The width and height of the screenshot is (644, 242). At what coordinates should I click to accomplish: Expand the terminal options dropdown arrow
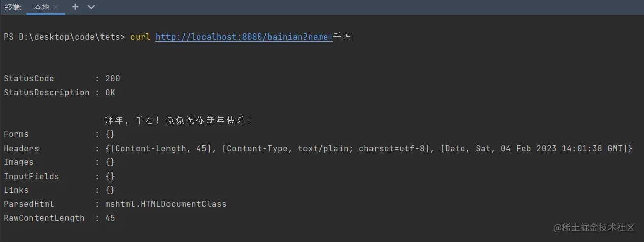(x=91, y=7)
